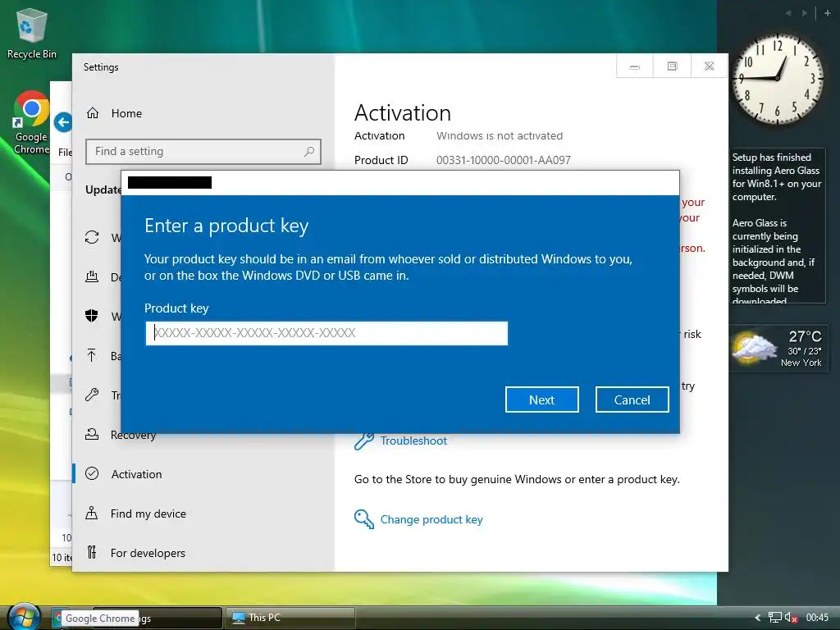Click the Next button in product key dialog
The height and width of the screenshot is (630, 840).
(541, 399)
